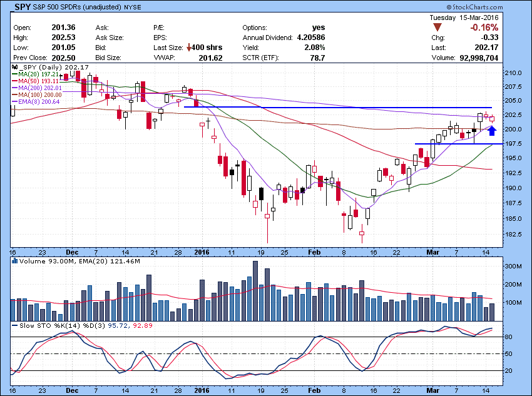Click the 50 level on stochastic axis
The width and height of the screenshot is (532, 396).
click(x=509, y=354)
